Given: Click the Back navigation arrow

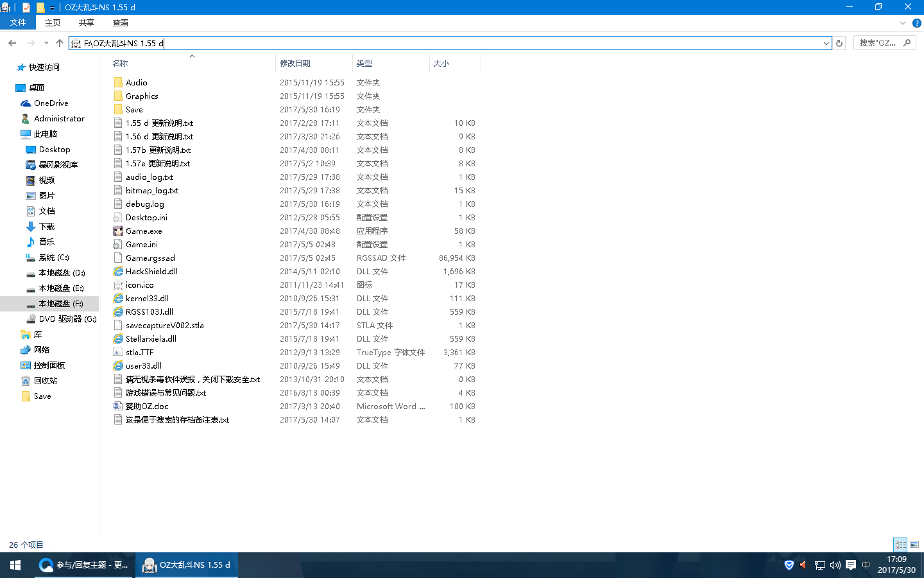Looking at the screenshot, I should coord(12,43).
